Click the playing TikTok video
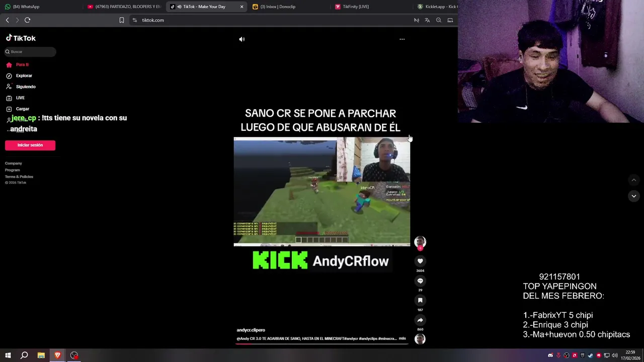The width and height of the screenshot is (644, 362). tap(322, 191)
